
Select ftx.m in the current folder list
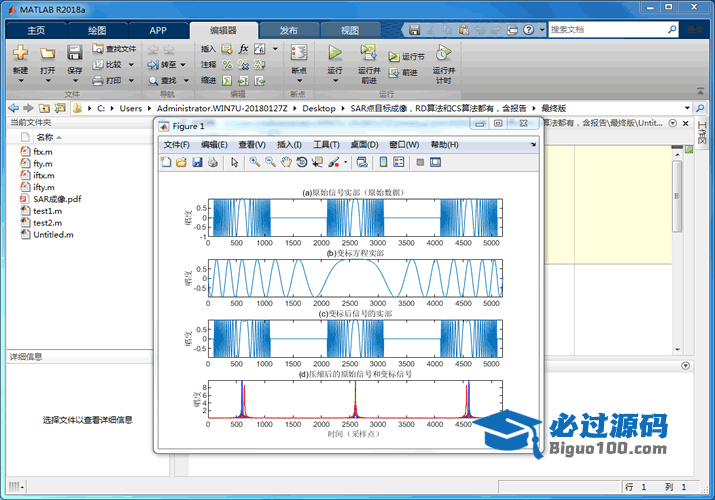tap(43, 152)
